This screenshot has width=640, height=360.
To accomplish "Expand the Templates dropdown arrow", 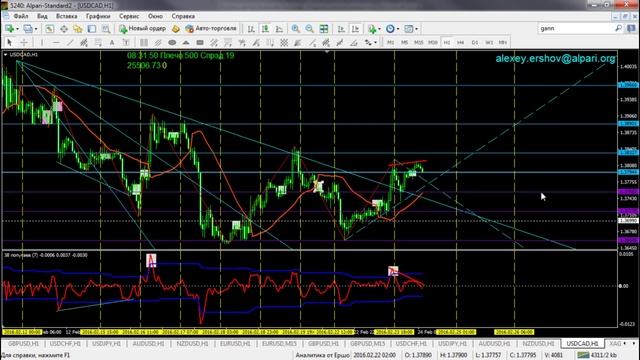I will [x=416, y=29].
